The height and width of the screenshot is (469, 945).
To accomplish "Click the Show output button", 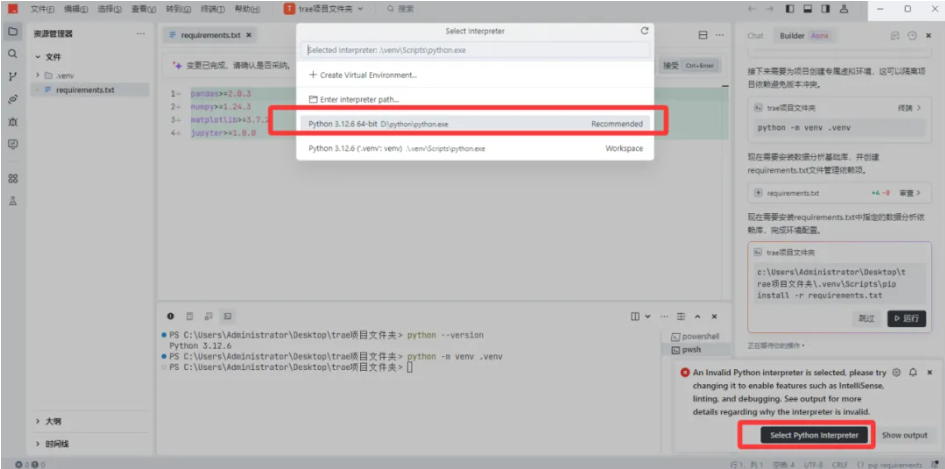I will point(904,435).
